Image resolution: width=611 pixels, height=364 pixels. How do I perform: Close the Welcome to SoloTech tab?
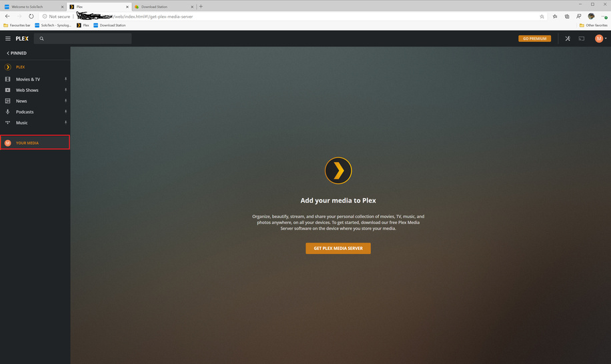(x=62, y=7)
